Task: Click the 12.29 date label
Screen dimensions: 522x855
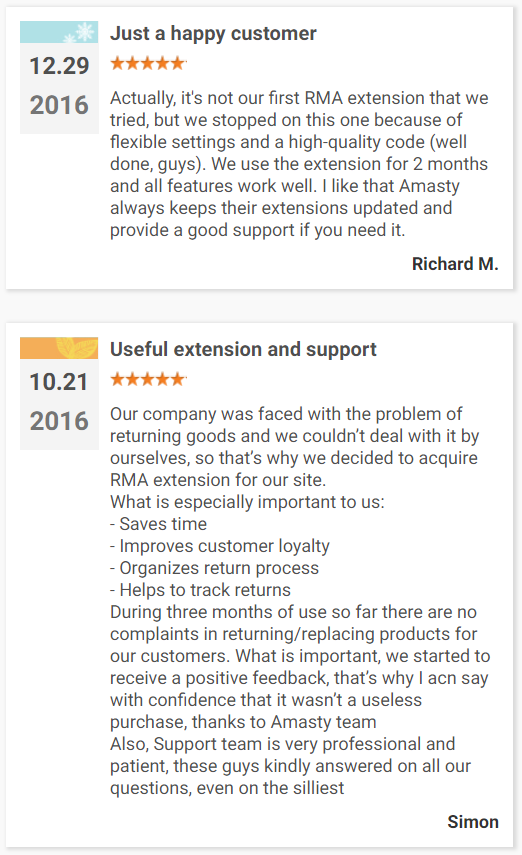Action: click(x=59, y=66)
